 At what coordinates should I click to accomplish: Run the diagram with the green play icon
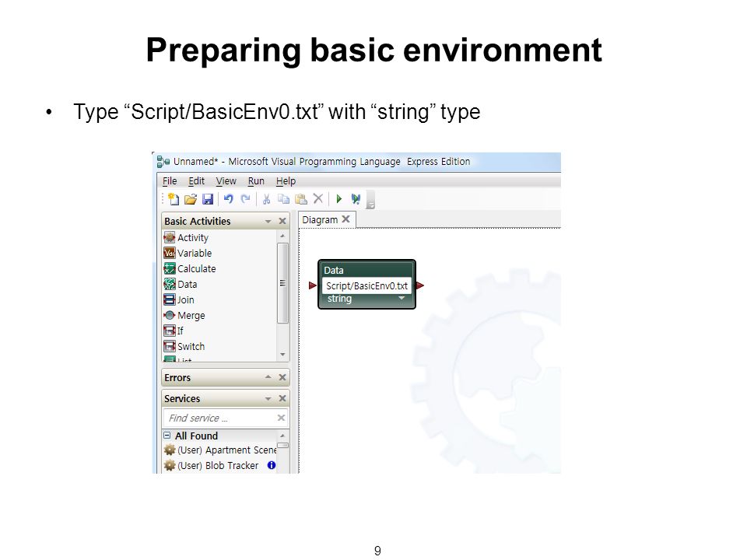pos(338,198)
